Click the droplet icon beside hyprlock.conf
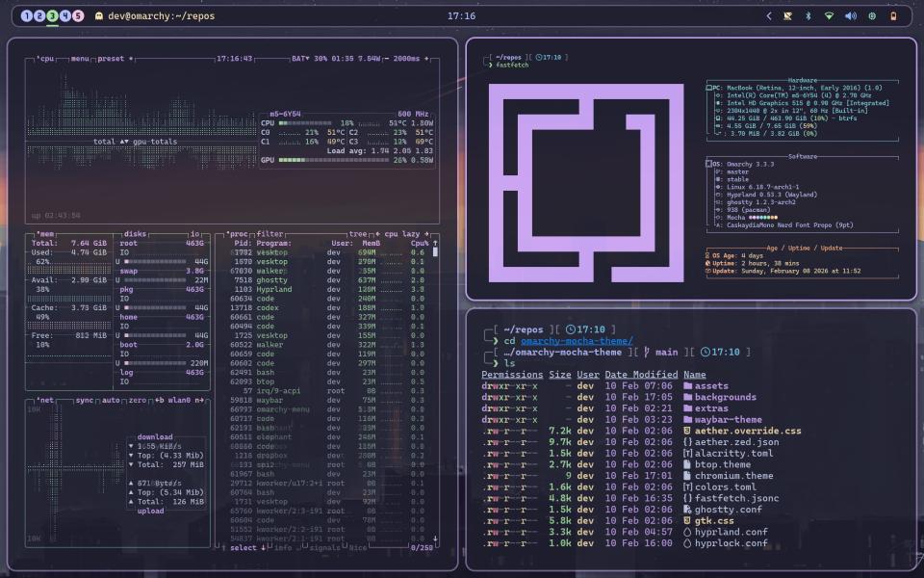The image size is (924, 578). point(687,543)
